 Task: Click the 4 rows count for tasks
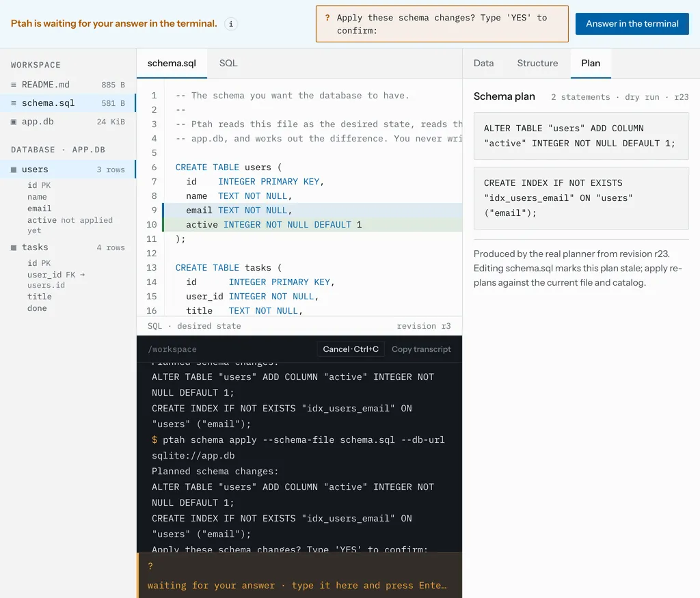[x=111, y=247]
